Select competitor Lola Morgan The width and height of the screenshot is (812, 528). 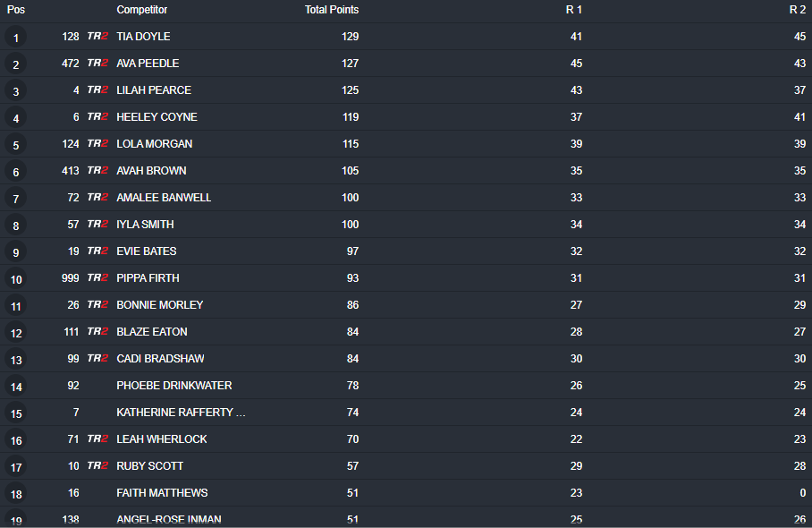[154, 144]
